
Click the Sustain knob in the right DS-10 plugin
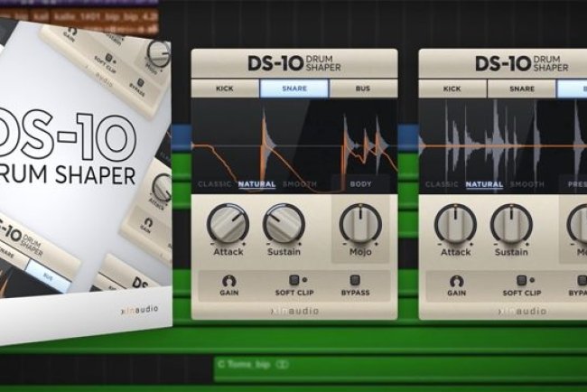511,225
